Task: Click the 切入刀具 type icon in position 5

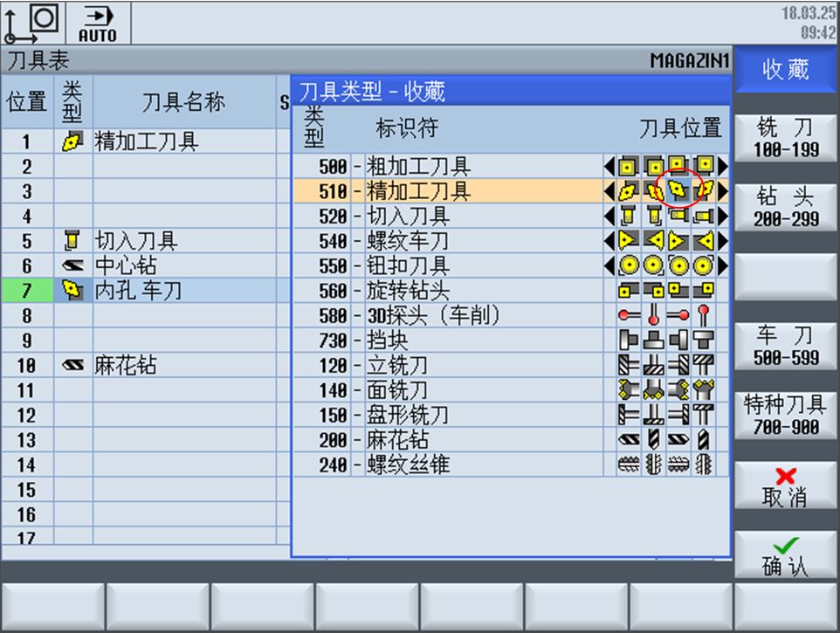Action: pyautogui.click(x=72, y=240)
